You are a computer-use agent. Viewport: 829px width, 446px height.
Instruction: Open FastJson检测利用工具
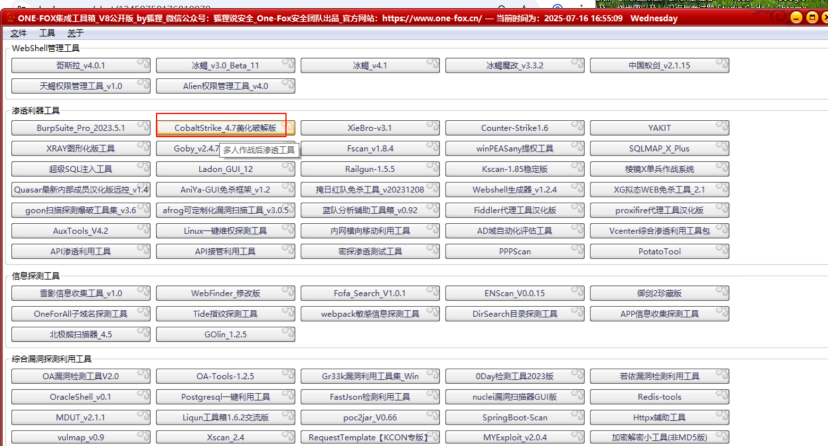tap(370, 397)
